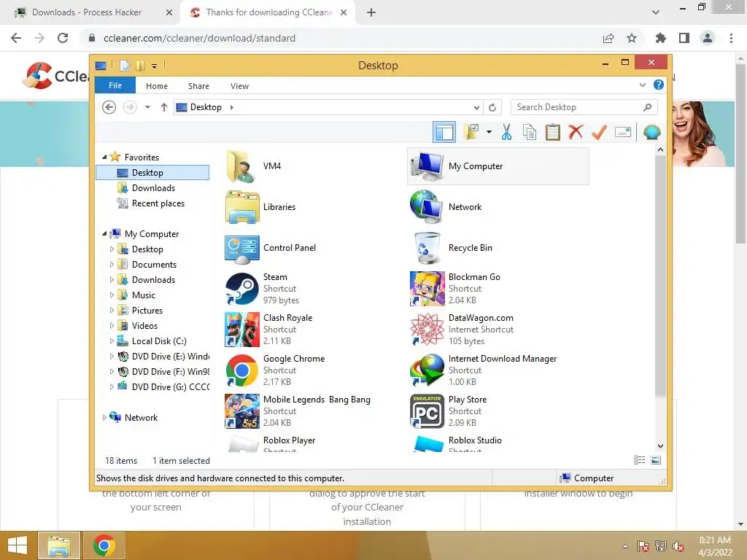Select the Google Chrome shortcut icon
The height and width of the screenshot is (560, 747).
[x=242, y=370]
